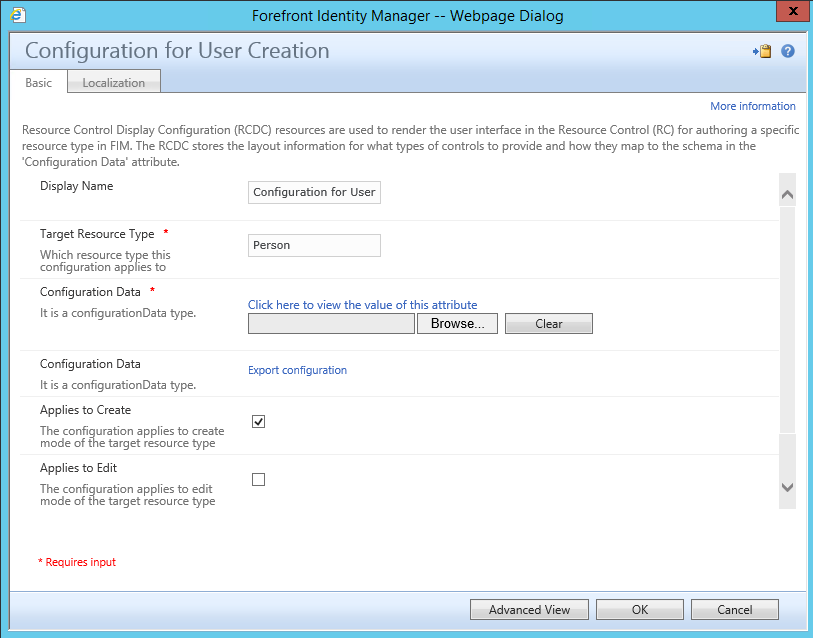Screen dimensions: 813x638
Task: Click the Internet Explorer icon in title bar
Action: coord(18,15)
